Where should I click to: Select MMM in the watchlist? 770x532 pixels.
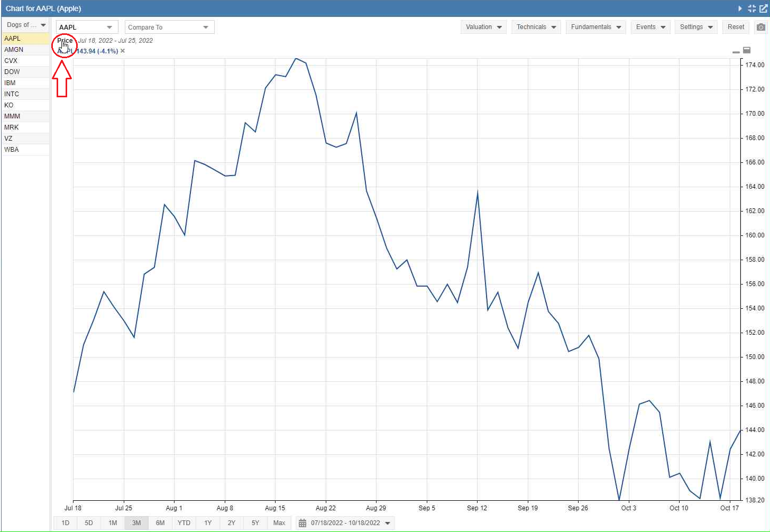tap(25, 116)
